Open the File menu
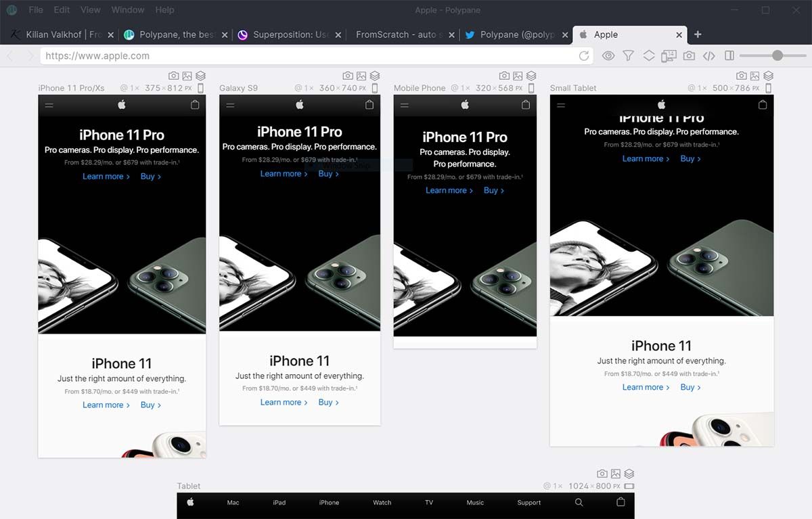Viewport: 812px width, 519px height. point(36,10)
